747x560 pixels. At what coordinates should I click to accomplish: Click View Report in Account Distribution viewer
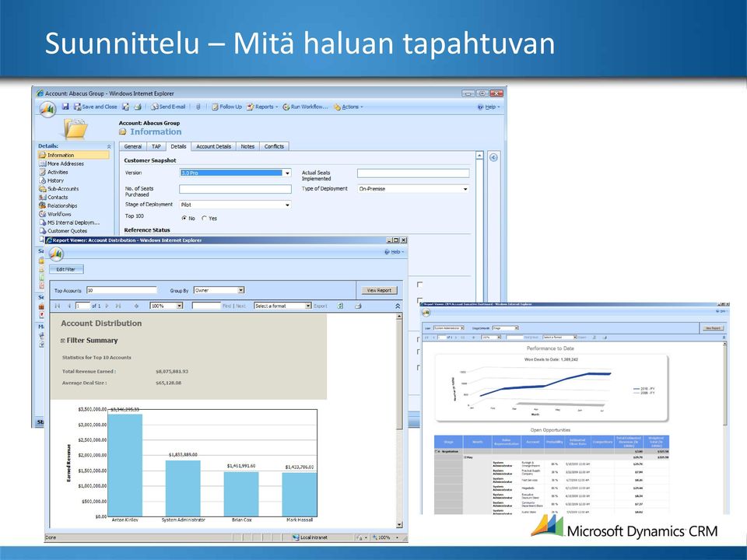pos(379,290)
